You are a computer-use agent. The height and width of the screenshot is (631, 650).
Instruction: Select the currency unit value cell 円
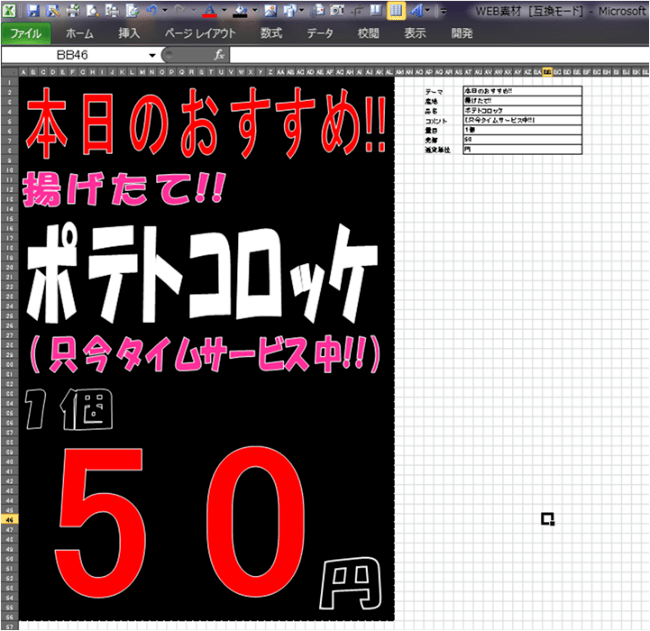[522, 150]
